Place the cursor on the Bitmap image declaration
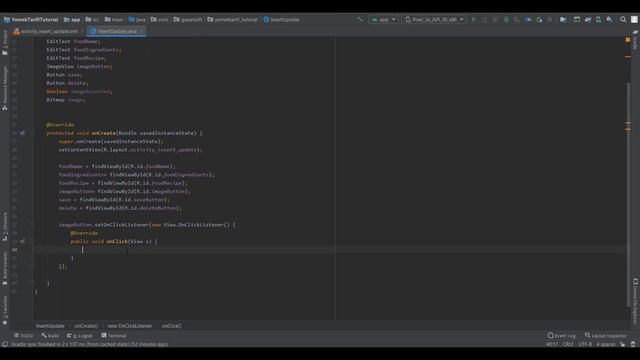Viewport: 640px width, 360px height. (x=66, y=100)
